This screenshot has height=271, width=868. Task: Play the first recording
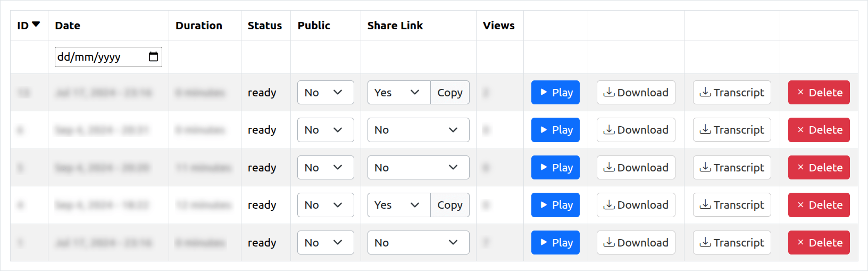(x=555, y=93)
